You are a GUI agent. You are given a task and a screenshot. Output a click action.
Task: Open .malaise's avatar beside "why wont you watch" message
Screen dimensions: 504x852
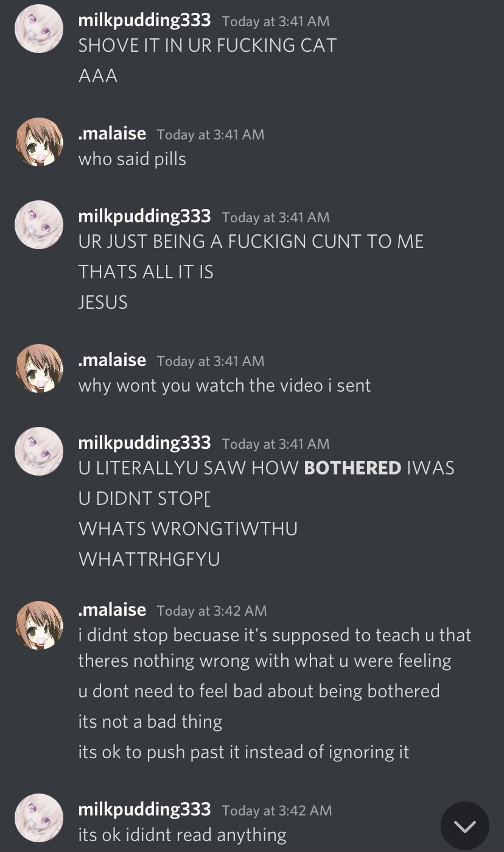[x=39, y=368]
